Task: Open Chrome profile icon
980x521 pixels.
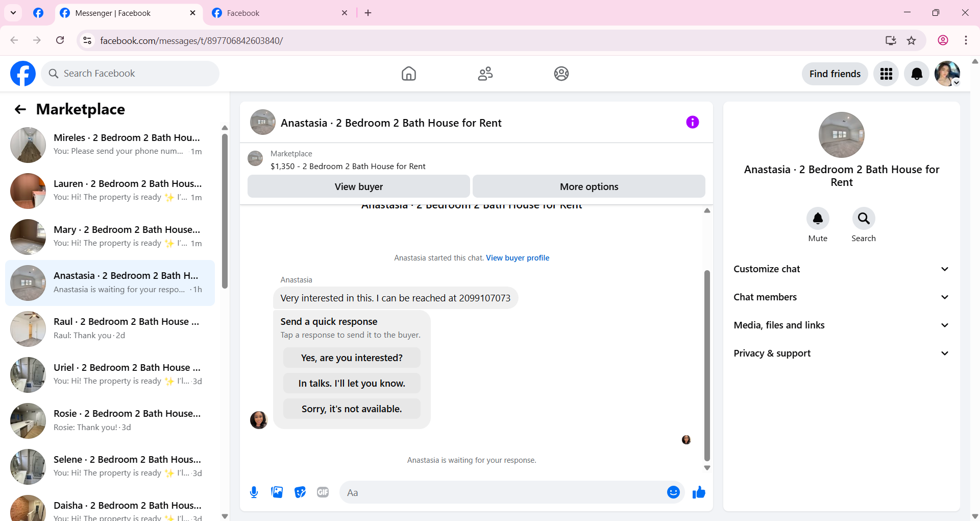Action: (x=943, y=40)
